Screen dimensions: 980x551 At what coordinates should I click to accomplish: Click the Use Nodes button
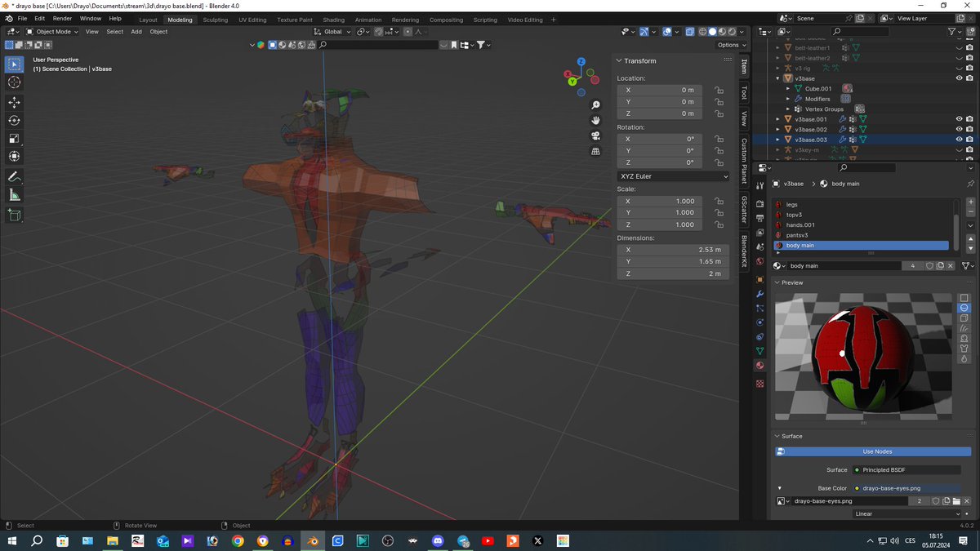872,451
